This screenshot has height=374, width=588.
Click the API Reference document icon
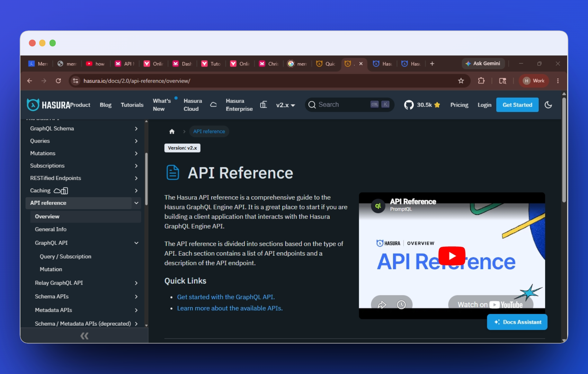point(173,172)
